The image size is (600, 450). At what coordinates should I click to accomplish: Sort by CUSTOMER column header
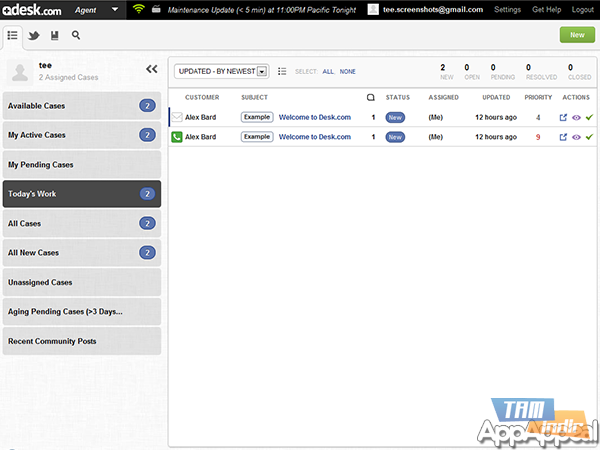[202, 98]
